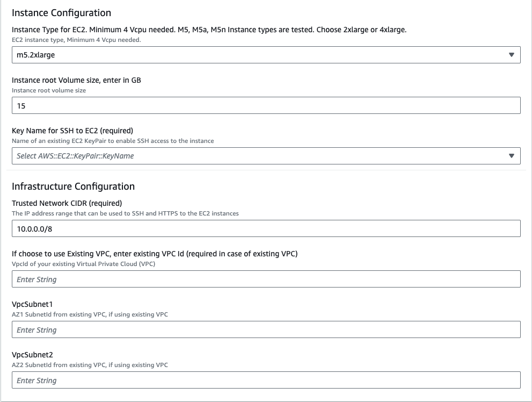Click the existing VPC Id input
Image resolution: width=532 pixels, height=402 pixels.
[x=266, y=279]
